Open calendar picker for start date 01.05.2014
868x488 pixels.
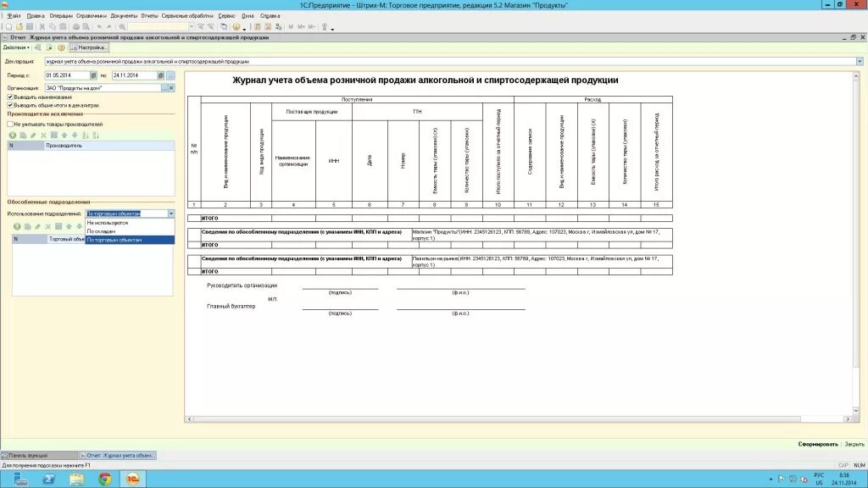(93, 75)
